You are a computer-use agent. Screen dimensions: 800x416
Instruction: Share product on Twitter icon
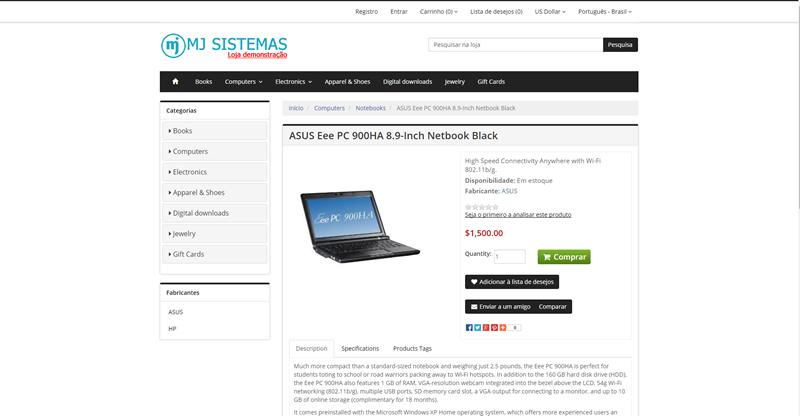click(478, 328)
